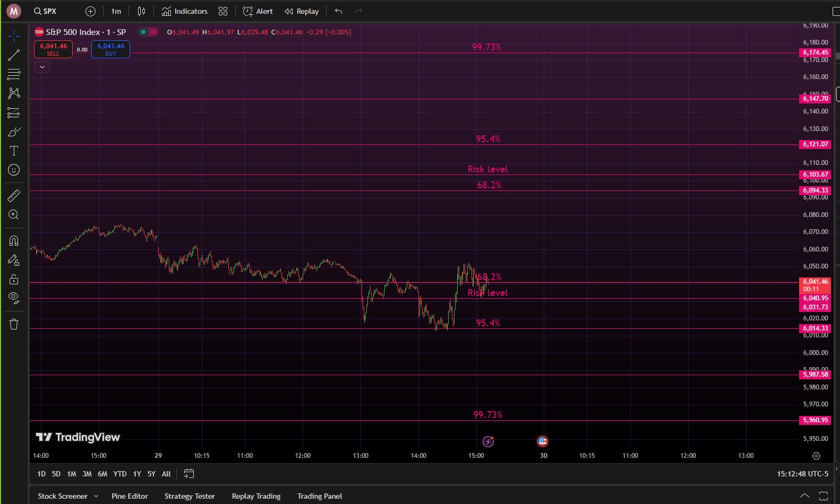Image resolution: width=840 pixels, height=504 pixels.
Task: Open the Replay Trading tab
Action: (256, 496)
